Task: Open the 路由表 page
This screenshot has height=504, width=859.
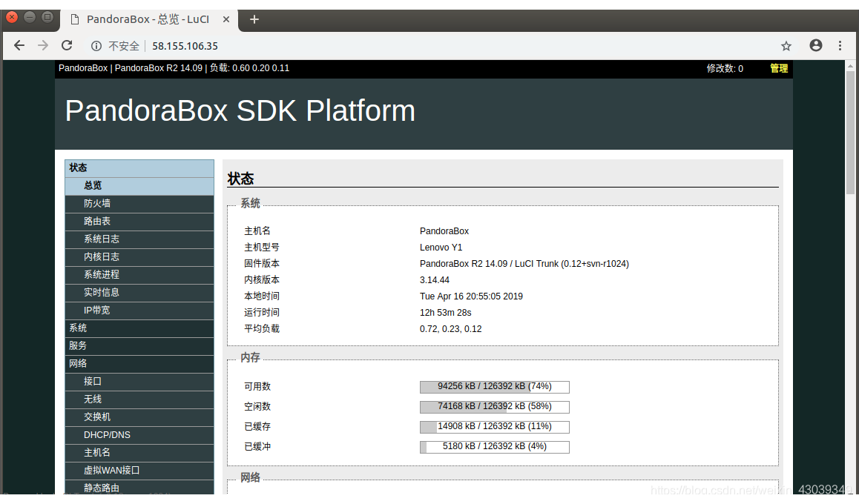Action: pos(139,222)
